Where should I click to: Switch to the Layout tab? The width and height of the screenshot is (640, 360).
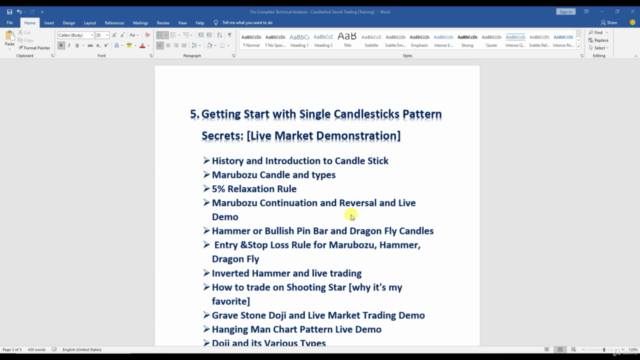(90, 23)
